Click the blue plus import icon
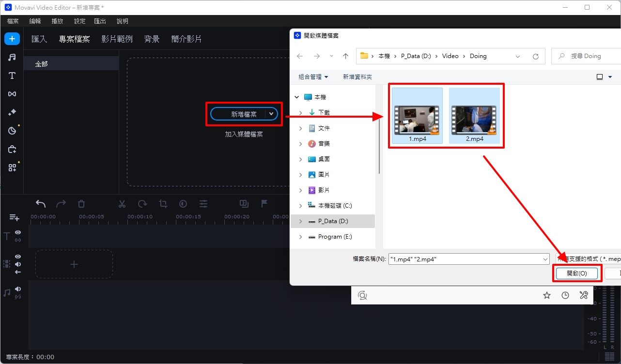 tap(12, 39)
